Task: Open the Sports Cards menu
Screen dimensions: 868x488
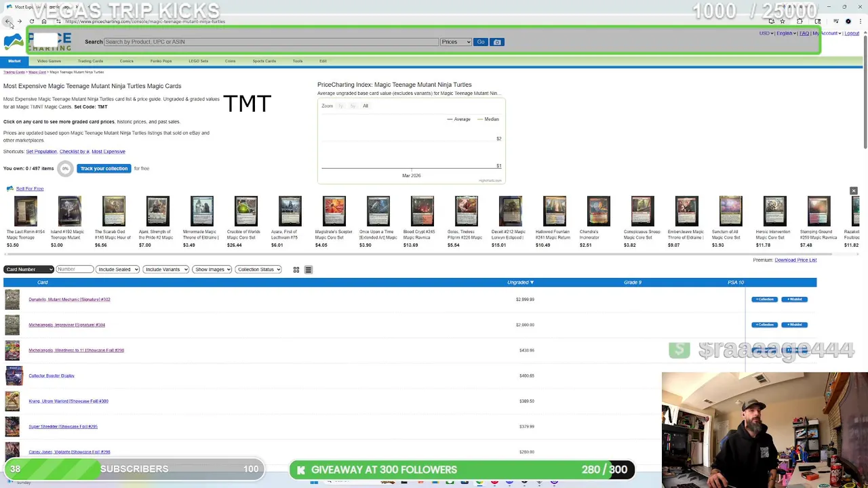Action: point(264,61)
